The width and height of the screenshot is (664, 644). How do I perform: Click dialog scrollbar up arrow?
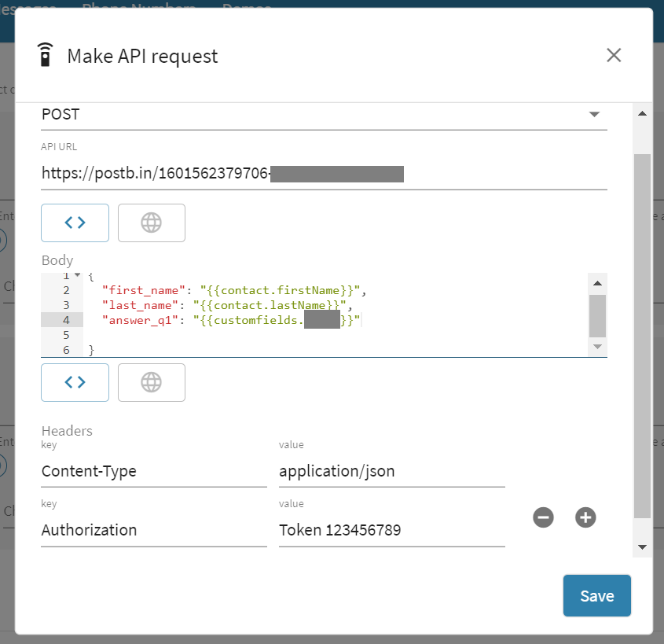pos(642,114)
